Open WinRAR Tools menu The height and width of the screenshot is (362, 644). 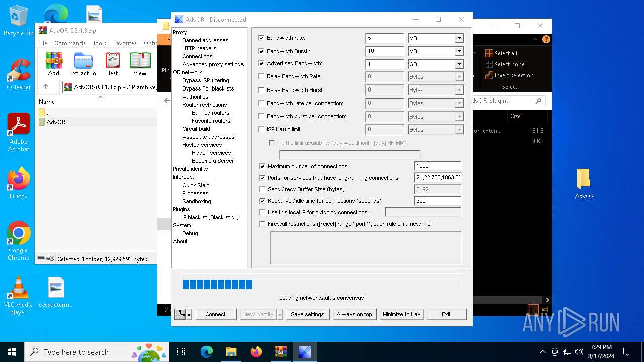(99, 43)
